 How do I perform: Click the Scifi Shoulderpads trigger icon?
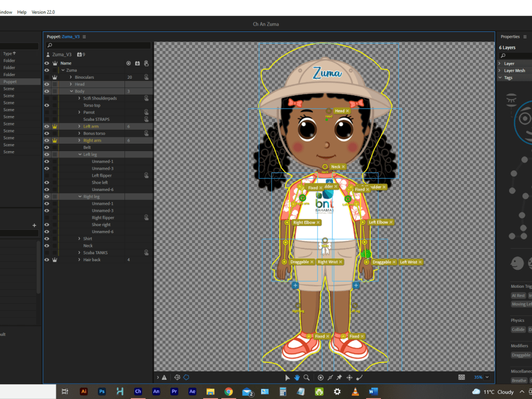pos(146,98)
